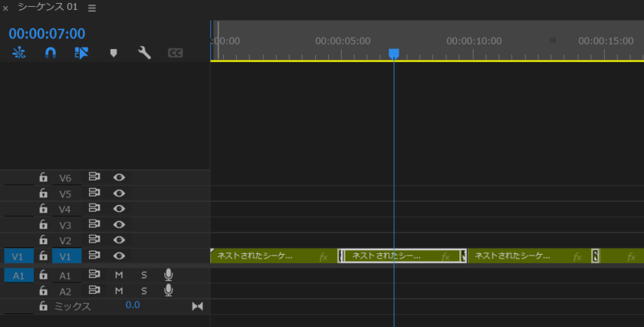Enable voice-over record mic on A1

[168, 275]
